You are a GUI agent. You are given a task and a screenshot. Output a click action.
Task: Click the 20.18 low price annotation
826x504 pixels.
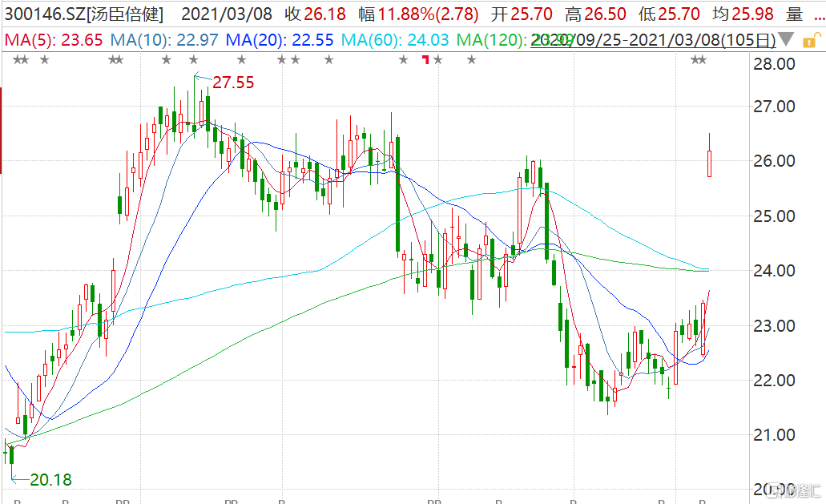pyautogui.click(x=50, y=480)
